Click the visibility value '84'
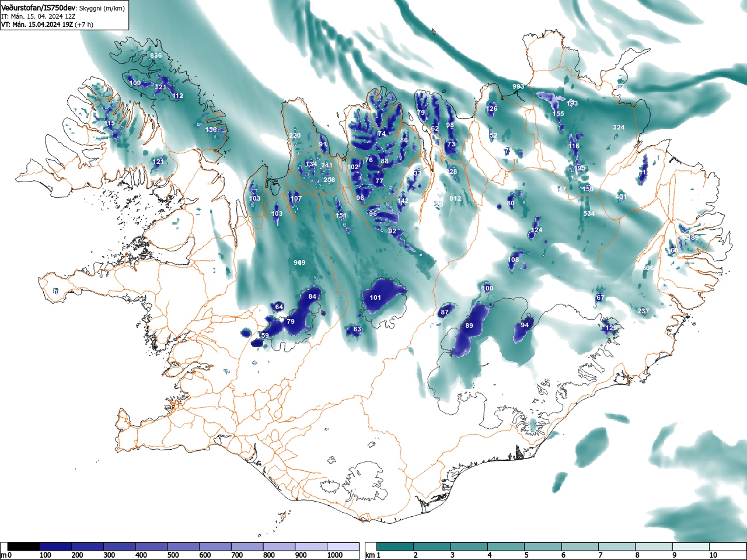 (x=312, y=297)
